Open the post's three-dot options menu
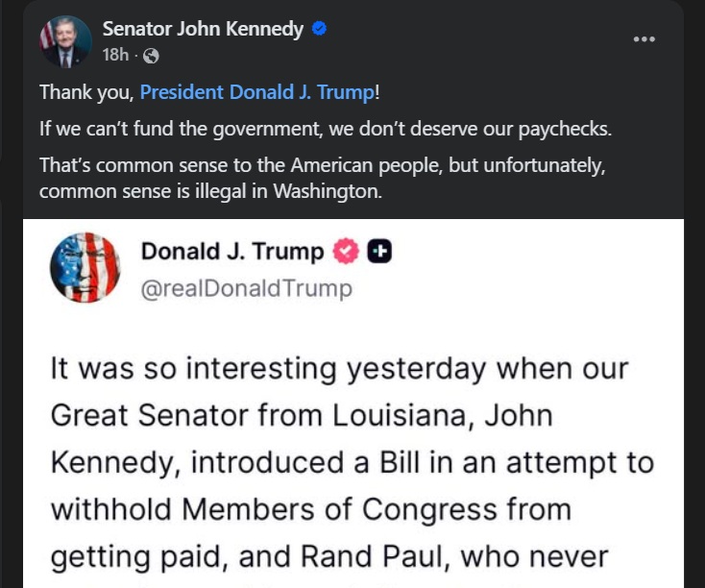This screenshot has width=705, height=588. [x=644, y=39]
